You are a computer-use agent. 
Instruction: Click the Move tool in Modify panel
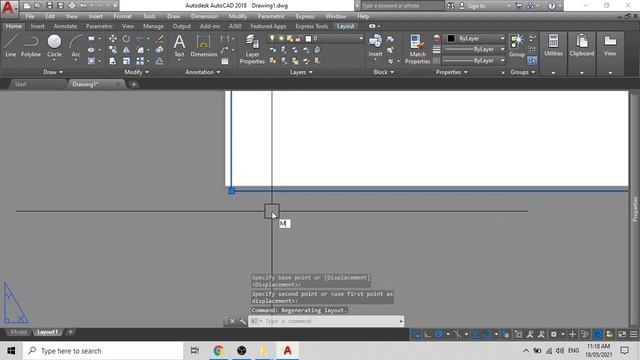pyautogui.click(x=113, y=39)
